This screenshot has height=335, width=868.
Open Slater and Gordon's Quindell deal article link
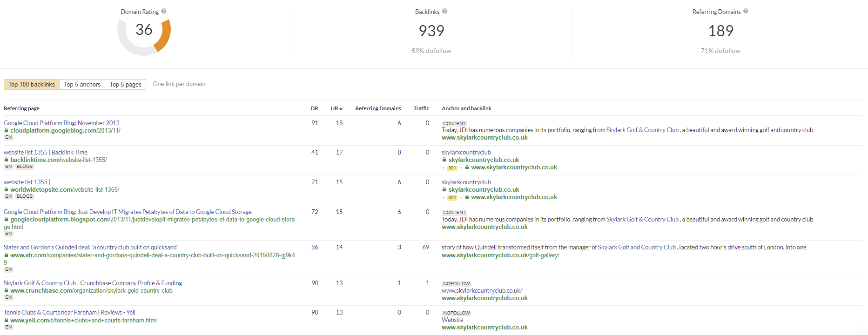91,248
